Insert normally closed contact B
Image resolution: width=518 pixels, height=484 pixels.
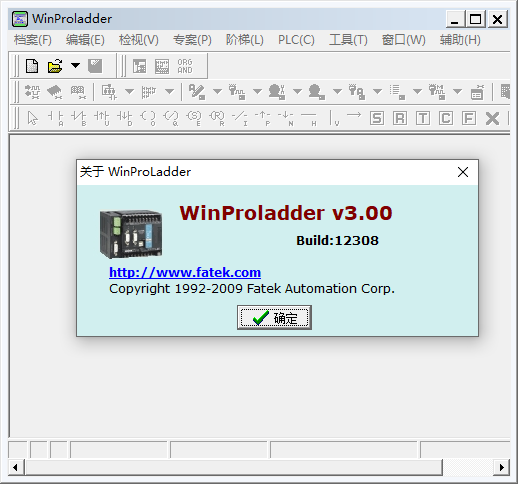[79, 118]
